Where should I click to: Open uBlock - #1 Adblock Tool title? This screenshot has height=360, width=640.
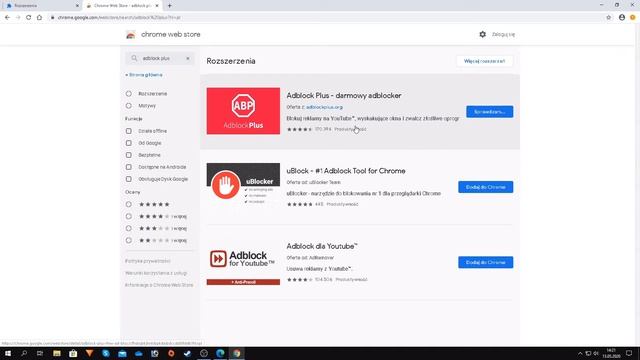346,171
